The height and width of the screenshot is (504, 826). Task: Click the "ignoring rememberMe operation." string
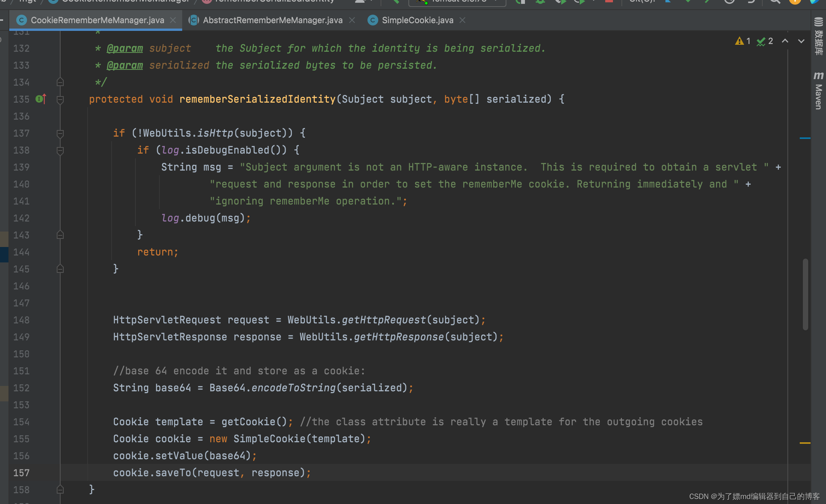pyautogui.click(x=305, y=201)
